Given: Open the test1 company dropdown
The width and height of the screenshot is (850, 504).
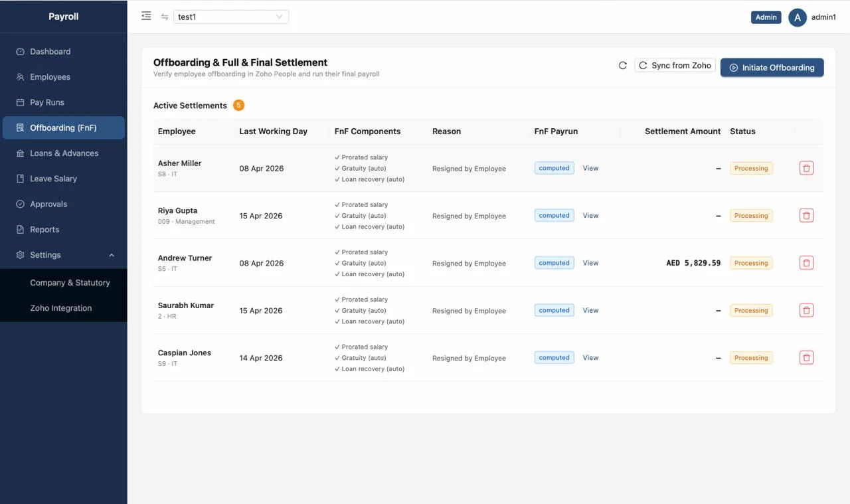Looking at the screenshot, I should coord(231,17).
